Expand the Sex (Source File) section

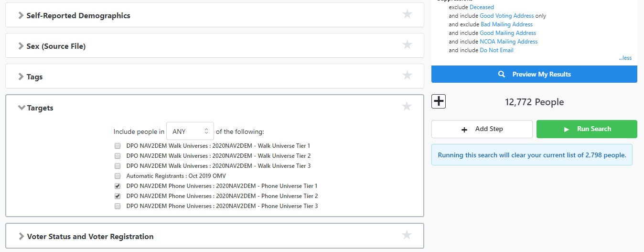21,46
